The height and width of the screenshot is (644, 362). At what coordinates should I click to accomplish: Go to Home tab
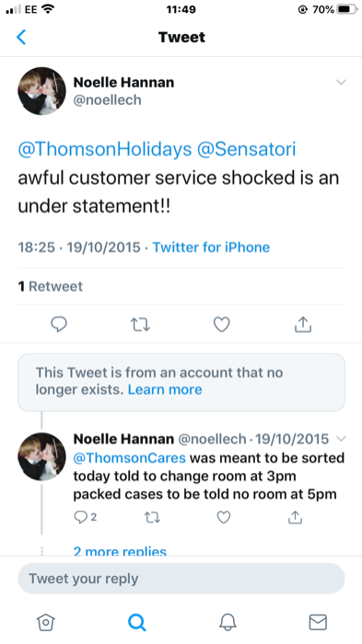(x=45, y=622)
